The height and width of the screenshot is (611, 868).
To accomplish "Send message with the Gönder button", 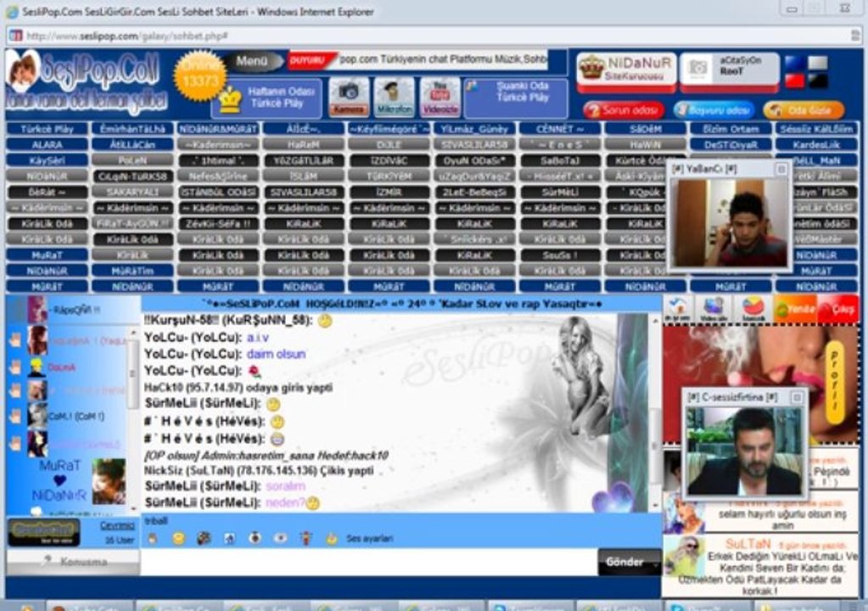I will pyautogui.click(x=629, y=562).
